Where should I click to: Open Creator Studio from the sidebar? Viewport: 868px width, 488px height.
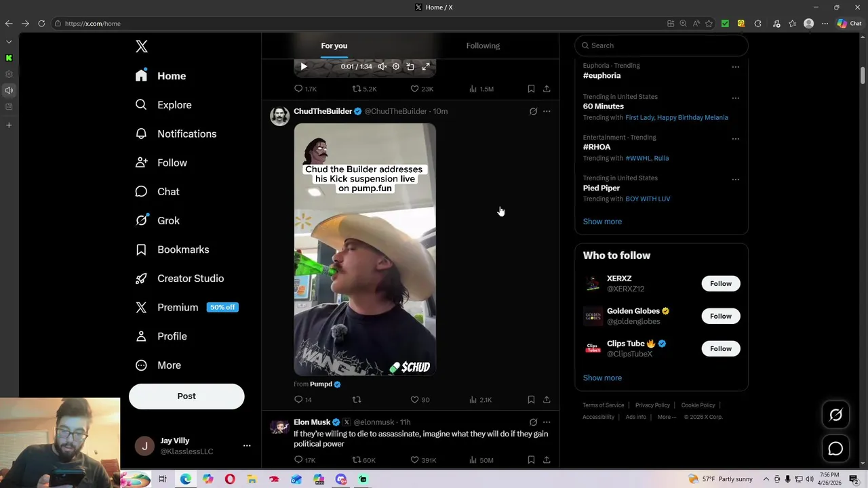(x=180, y=279)
